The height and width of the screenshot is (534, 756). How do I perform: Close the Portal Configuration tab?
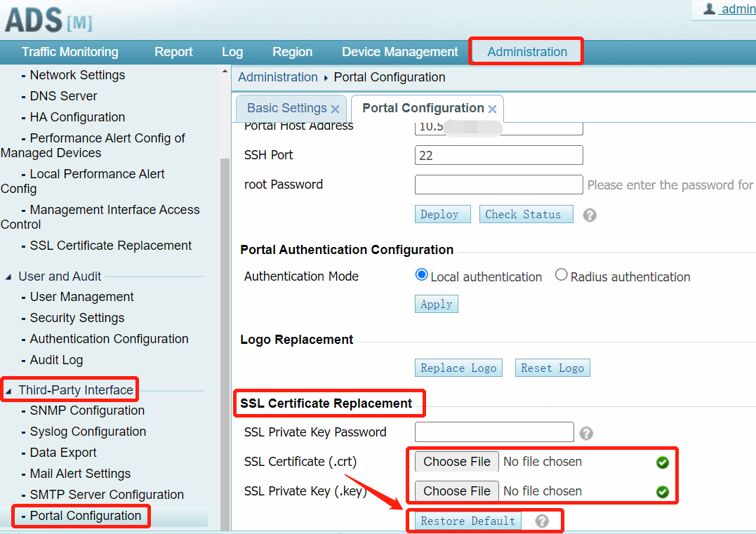(x=492, y=109)
